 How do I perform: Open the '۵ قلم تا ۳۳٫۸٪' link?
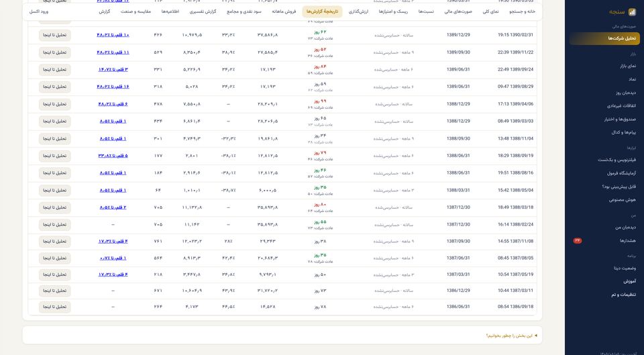pos(113,156)
